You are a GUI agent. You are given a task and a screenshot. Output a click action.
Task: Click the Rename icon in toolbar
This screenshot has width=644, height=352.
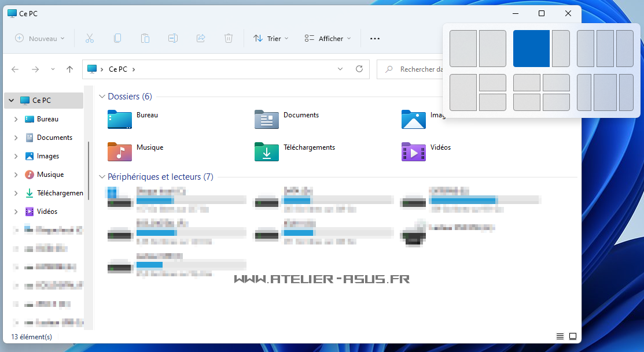tap(173, 39)
